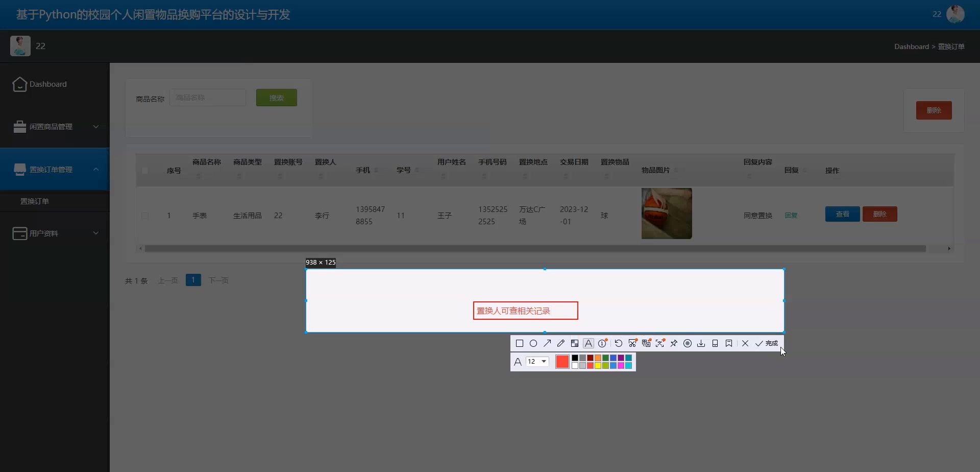
Task: Toggle the select-all header checkbox
Action: point(145,171)
